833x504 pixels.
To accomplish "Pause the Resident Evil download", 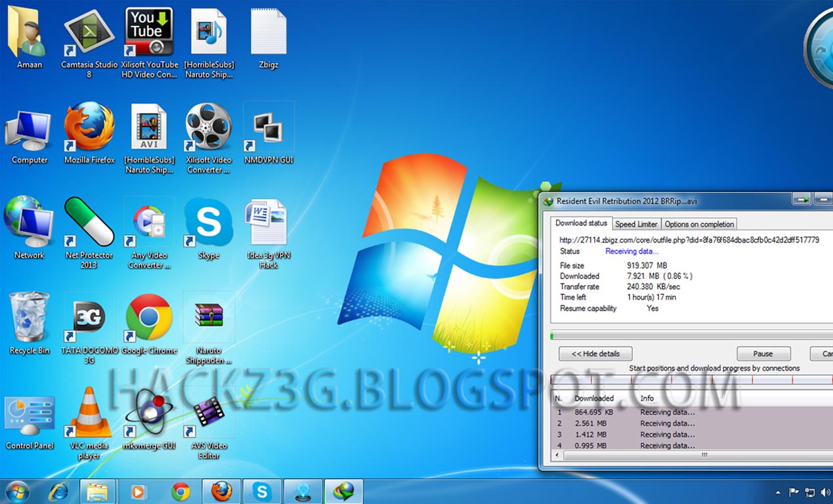I will point(763,354).
